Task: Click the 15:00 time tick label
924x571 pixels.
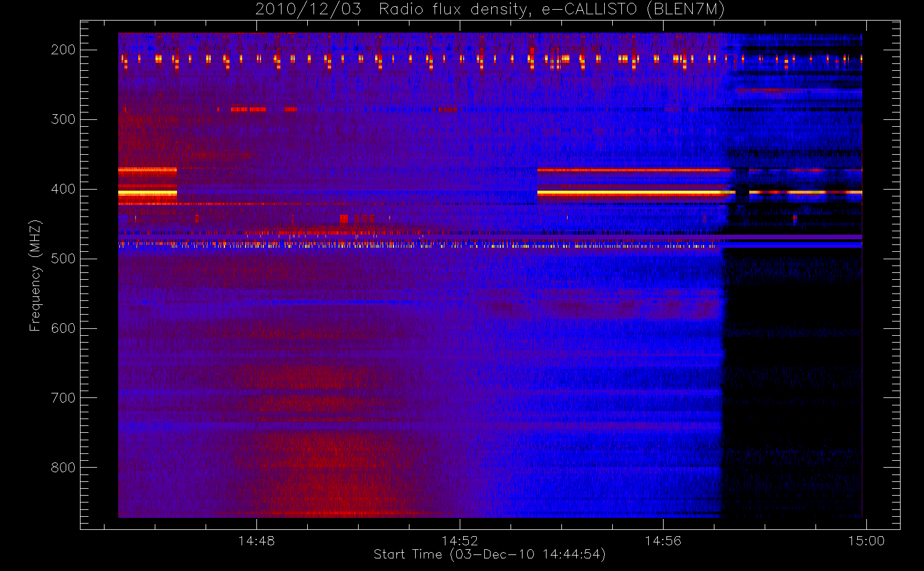Action: [x=866, y=541]
